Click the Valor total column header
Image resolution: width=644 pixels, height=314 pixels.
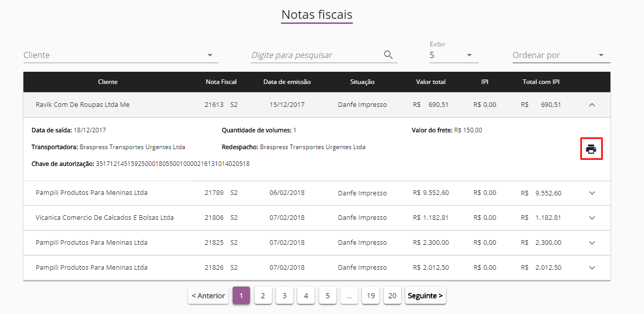(430, 82)
